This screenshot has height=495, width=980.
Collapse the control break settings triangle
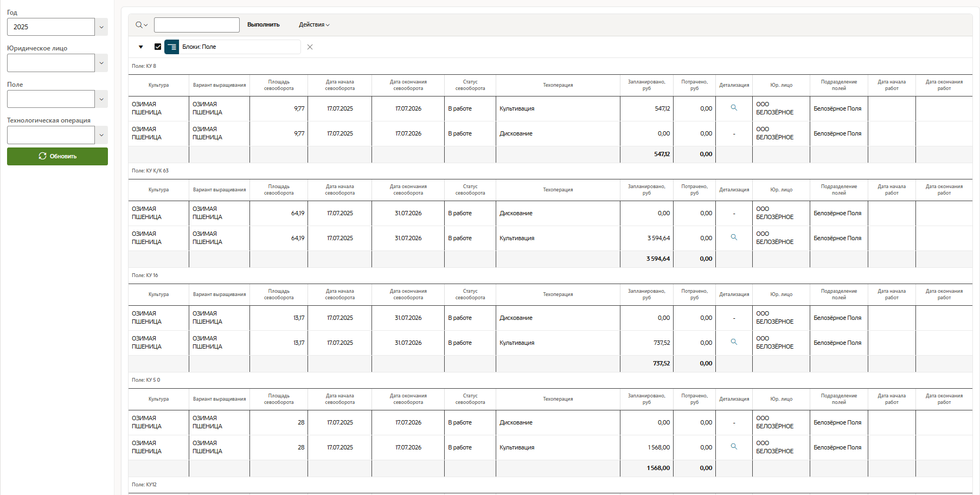point(141,47)
